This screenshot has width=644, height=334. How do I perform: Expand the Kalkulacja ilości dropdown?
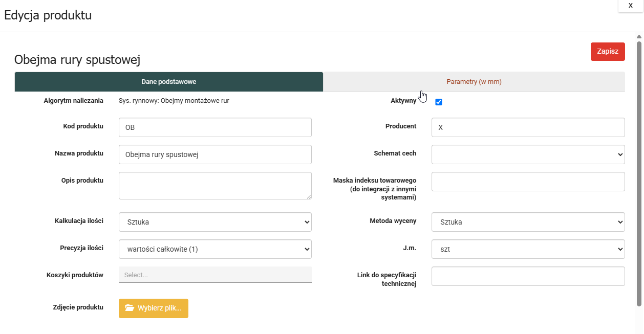coord(215,222)
